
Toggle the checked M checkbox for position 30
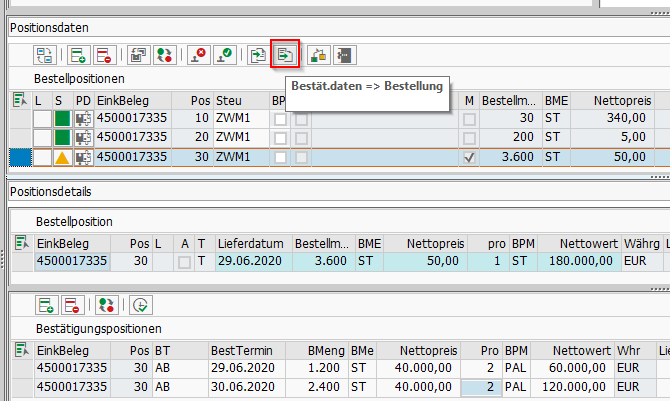pyautogui.click(x=469, y=158)
